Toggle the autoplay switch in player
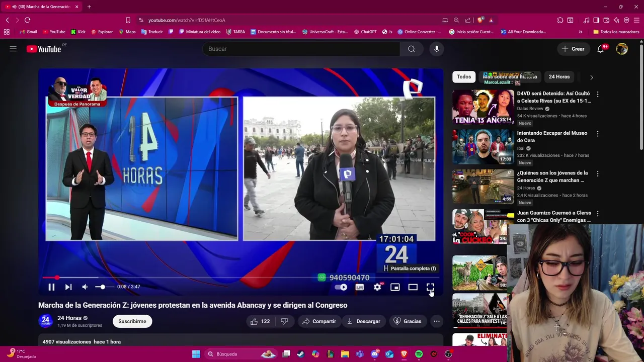Image resolution: width=644 pixels, height=362 pixels. point(341,287)
